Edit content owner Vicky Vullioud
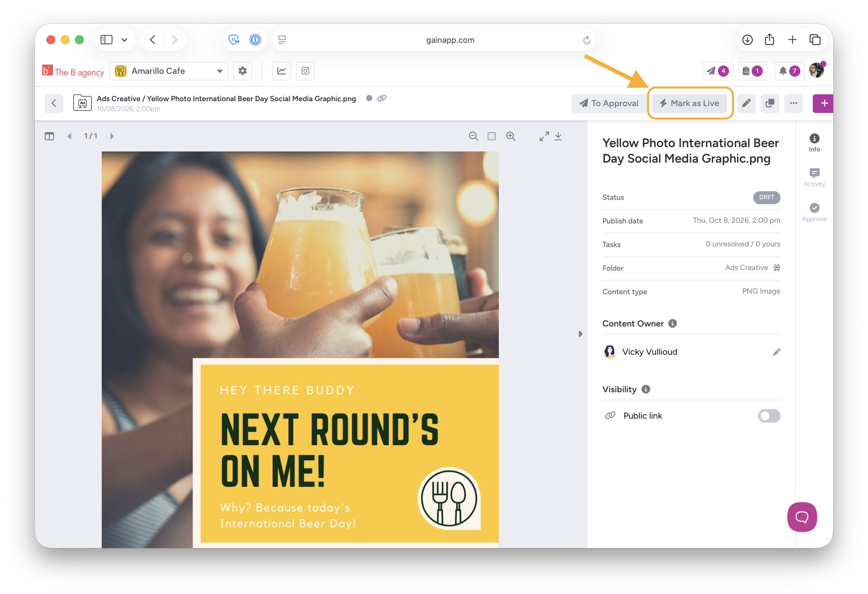Viewport: 868px width, 594px height. (776, 352)
